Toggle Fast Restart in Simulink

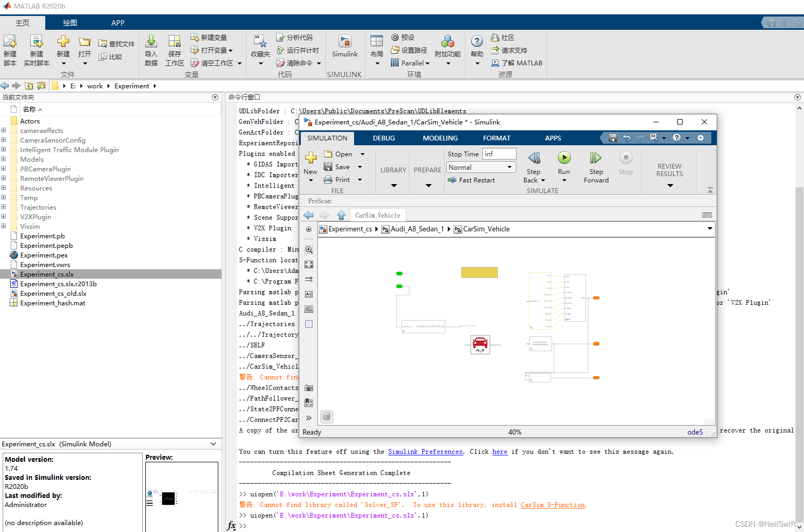pyautogui.click(x=472, y=180)
